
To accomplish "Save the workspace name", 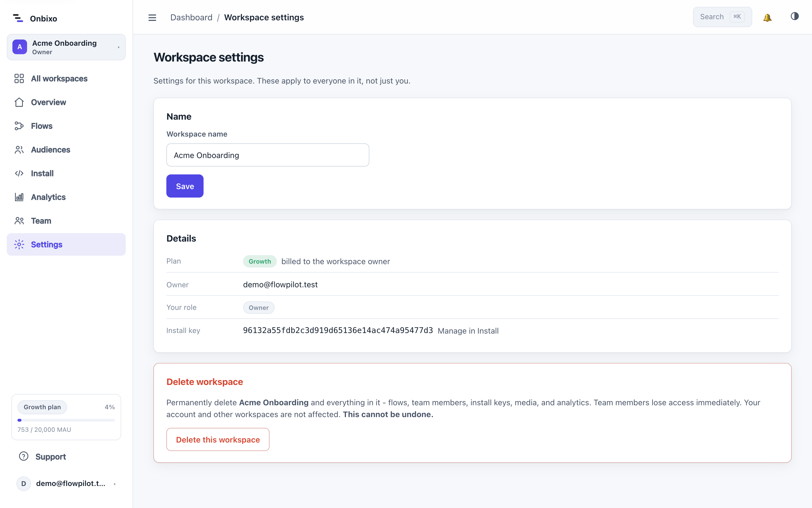I will point(185,186).
